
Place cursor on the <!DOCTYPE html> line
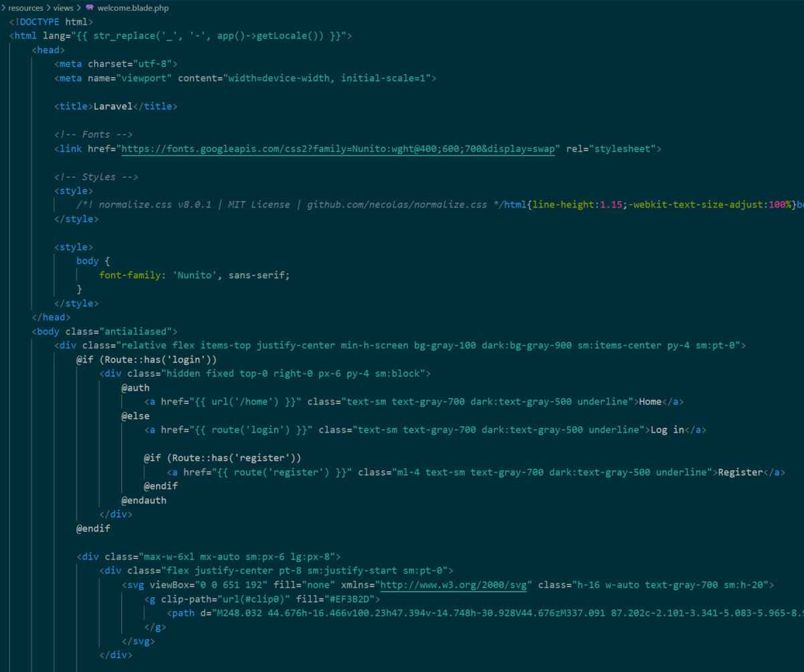coord(51,21)
